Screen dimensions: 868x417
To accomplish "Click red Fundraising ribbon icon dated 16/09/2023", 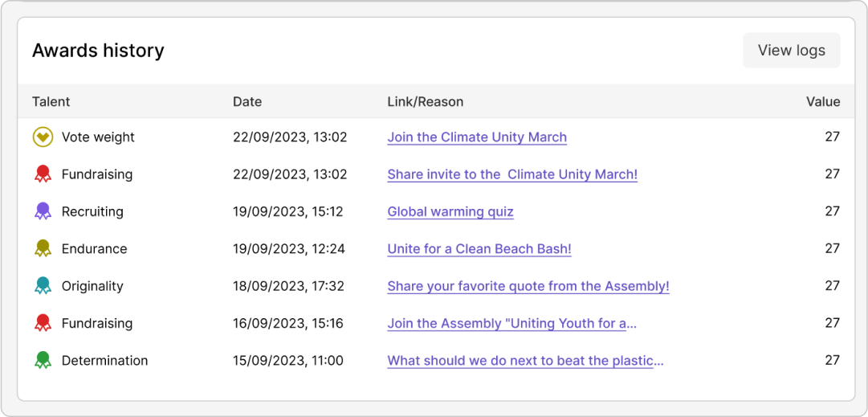I will click(43, 324).
